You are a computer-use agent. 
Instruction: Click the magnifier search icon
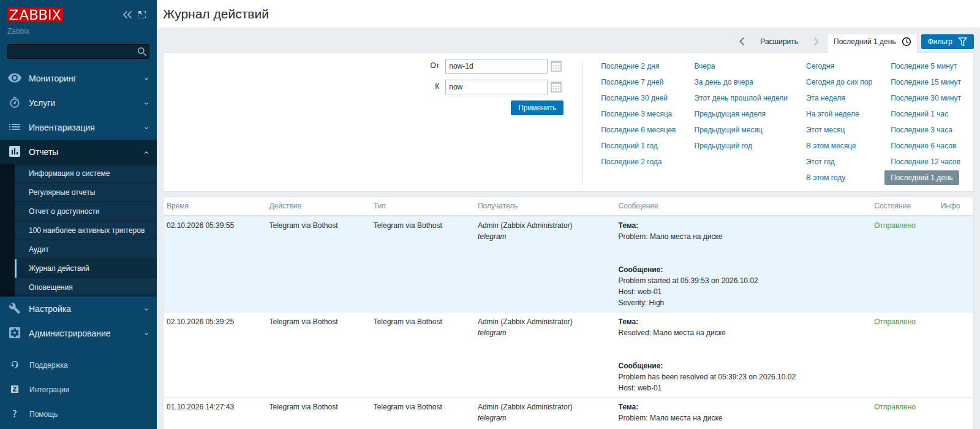coord(142,51)
